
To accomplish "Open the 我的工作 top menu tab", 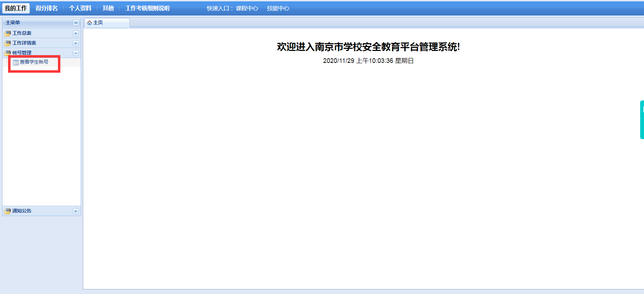I will [x=16, y=8].
